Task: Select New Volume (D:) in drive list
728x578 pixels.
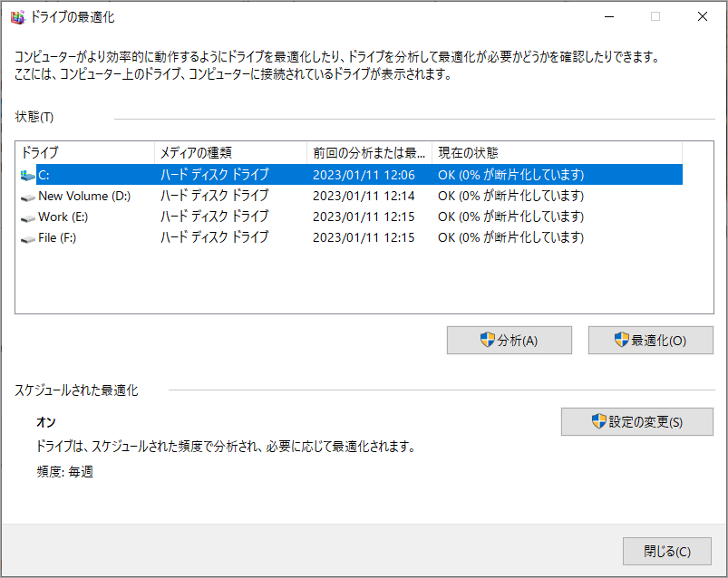Action: click(84, 196)
